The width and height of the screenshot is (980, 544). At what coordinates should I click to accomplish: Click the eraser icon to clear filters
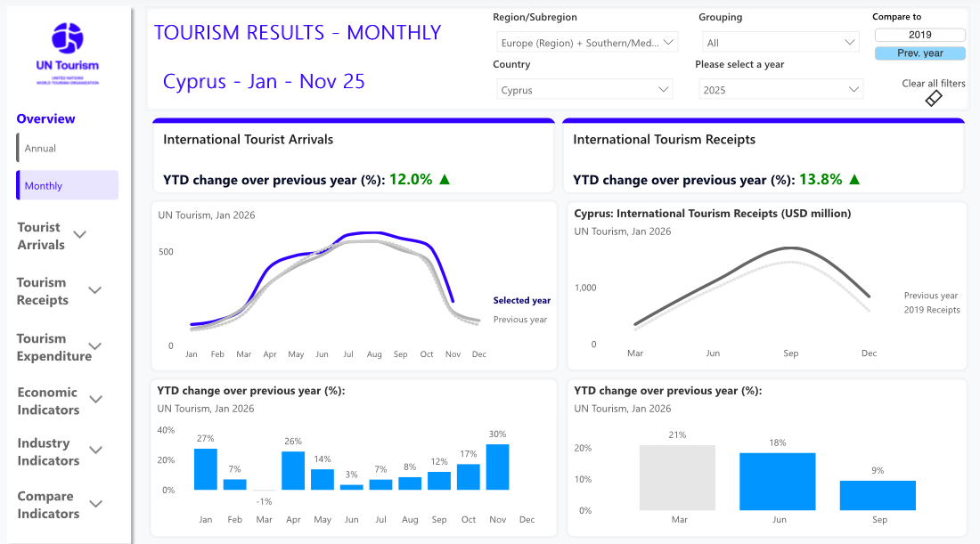click(x=933, y=98)
